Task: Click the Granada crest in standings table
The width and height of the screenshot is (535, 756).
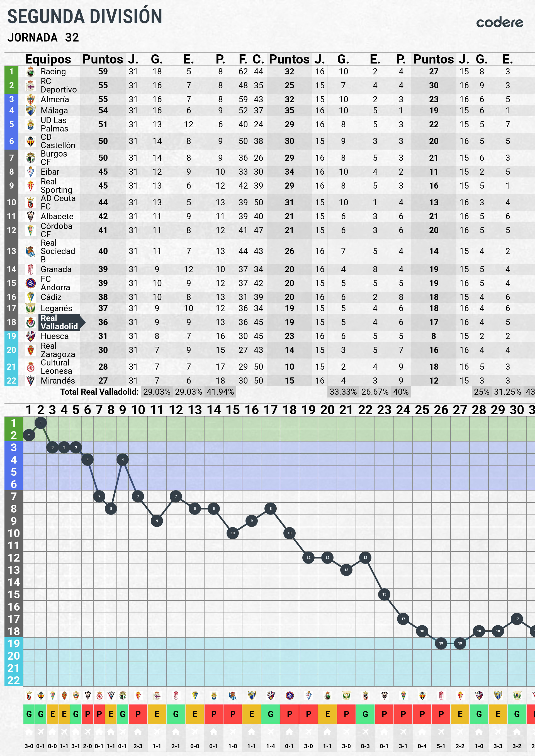Action: pyautogui.click(x=30, y=269)
